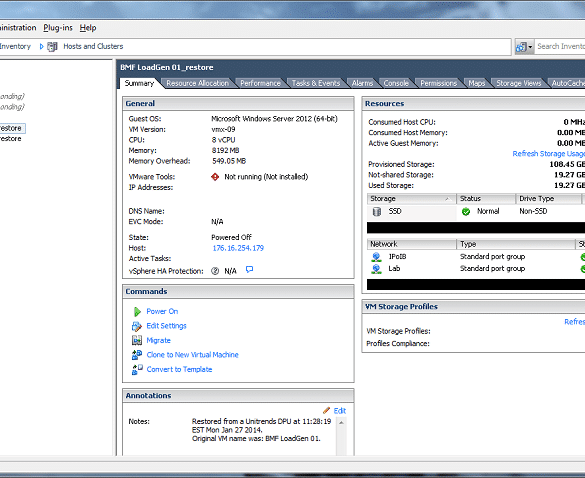The height and width of the screenshot is (478, 585).
Task: Click the 8 vCPU value
Action: [223, 140]
